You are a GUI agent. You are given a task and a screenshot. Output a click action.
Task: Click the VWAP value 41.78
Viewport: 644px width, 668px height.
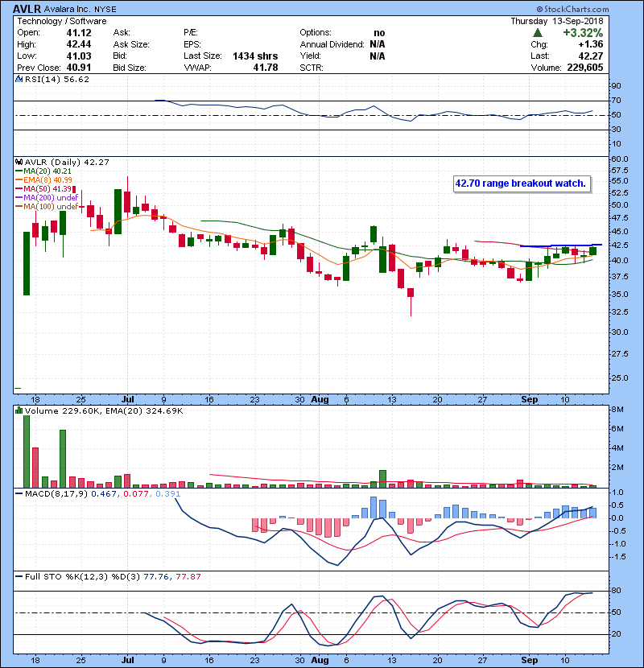pyautogui.click(x=266, y=68)
